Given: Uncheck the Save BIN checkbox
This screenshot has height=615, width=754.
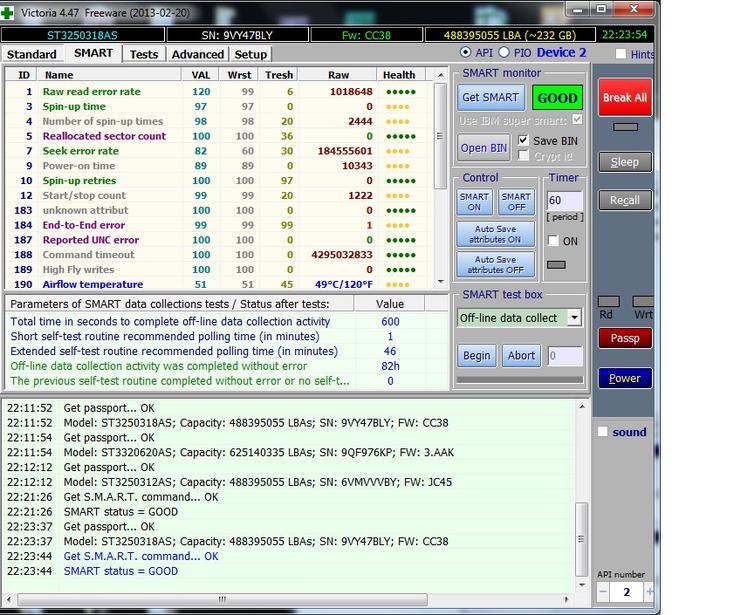Looking at the screenshot, I should coord(523,140).
